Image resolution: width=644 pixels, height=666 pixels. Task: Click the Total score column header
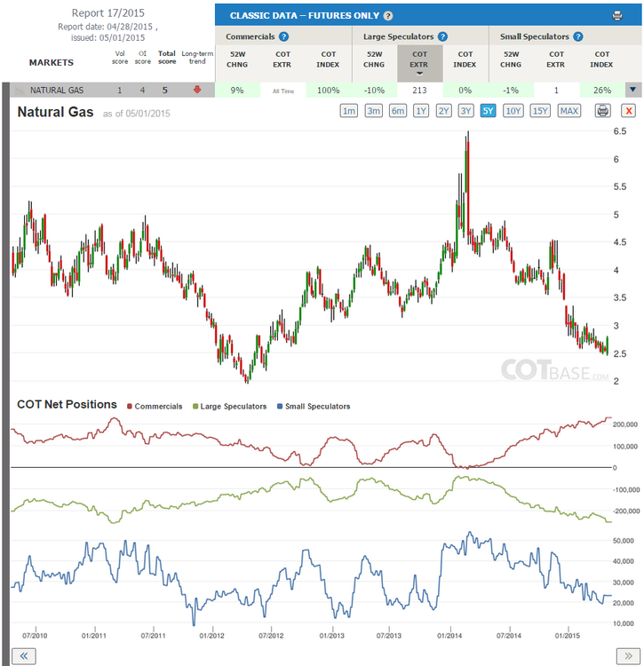(167, 58)
